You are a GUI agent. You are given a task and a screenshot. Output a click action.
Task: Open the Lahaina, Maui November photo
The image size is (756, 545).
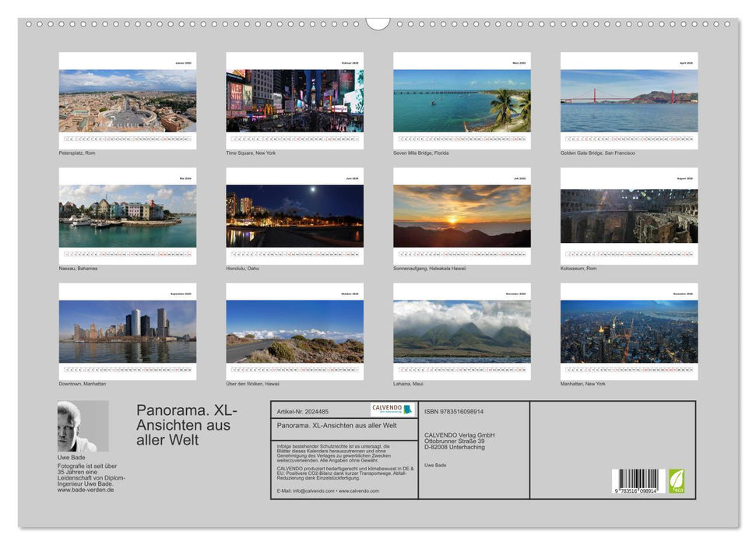tap(462, 329)
